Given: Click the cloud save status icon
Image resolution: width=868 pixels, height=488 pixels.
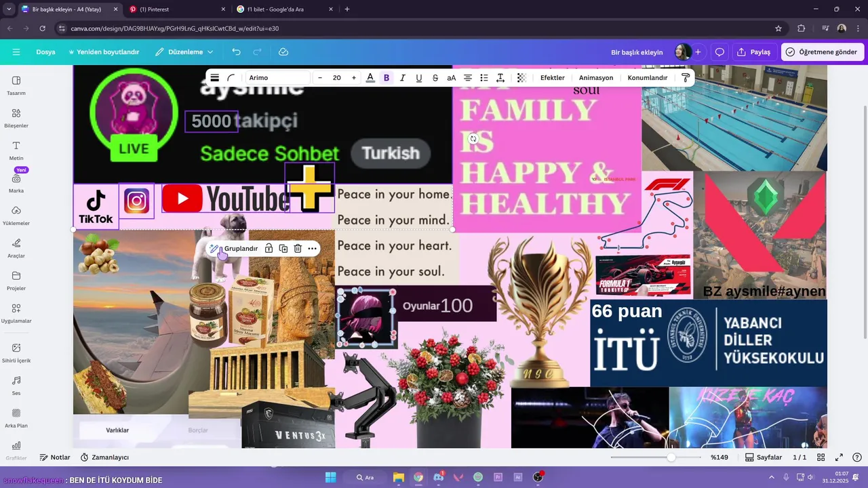Looking at the screenshot, I should (283, 52).
